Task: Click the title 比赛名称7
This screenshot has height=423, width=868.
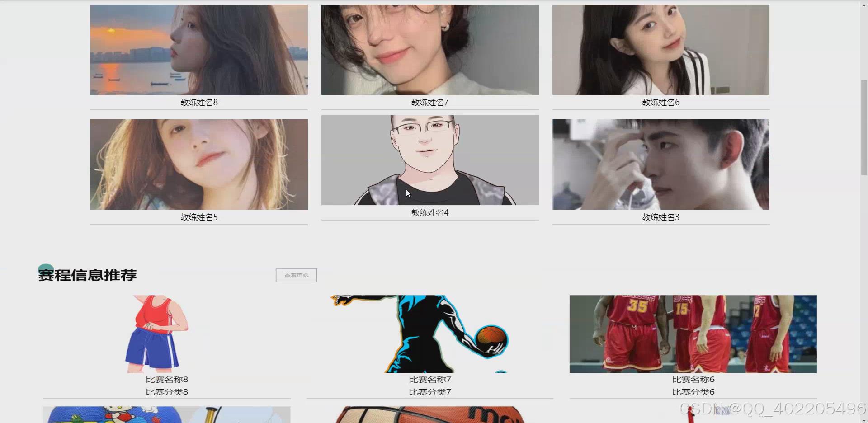Action: tap(430, 380)
